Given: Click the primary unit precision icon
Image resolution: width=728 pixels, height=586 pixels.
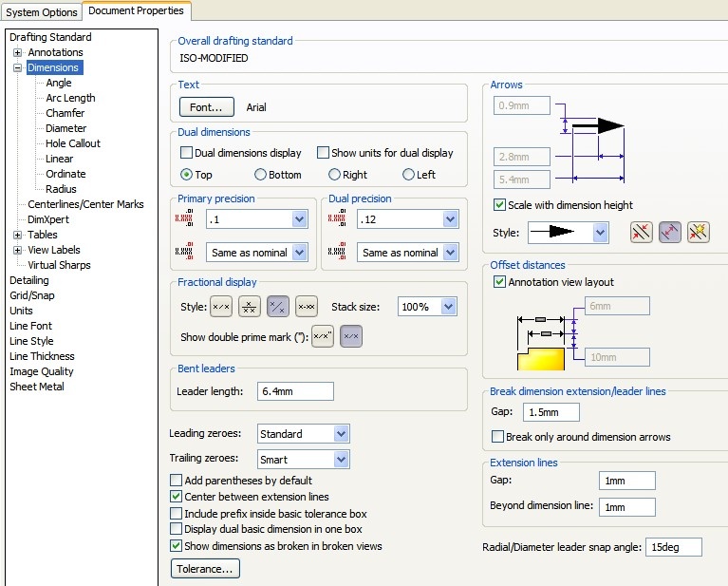Looking at the screenshot, I should [x=184, y=217].
